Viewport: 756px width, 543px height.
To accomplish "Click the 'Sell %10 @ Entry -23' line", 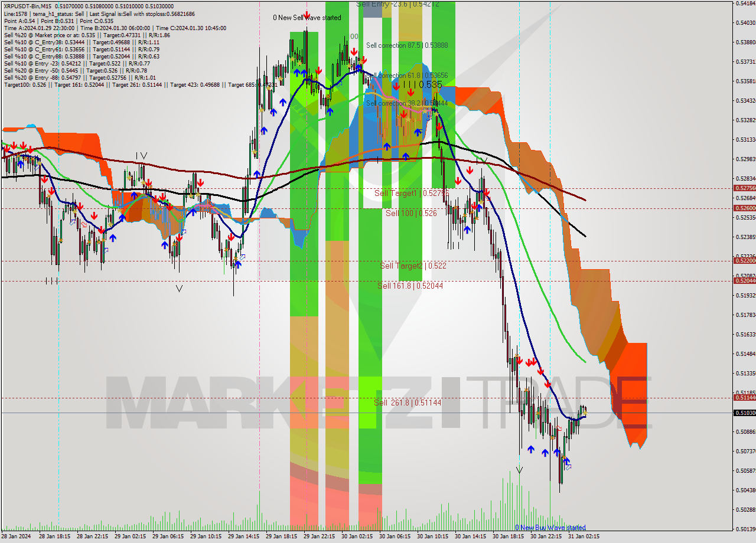I will click(x=77, y=63).
